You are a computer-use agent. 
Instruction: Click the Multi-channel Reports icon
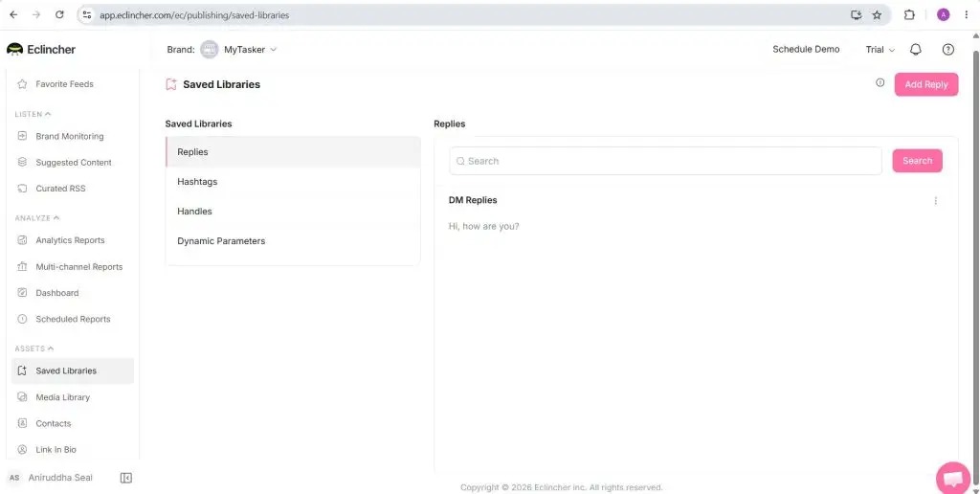pos(23,266)
